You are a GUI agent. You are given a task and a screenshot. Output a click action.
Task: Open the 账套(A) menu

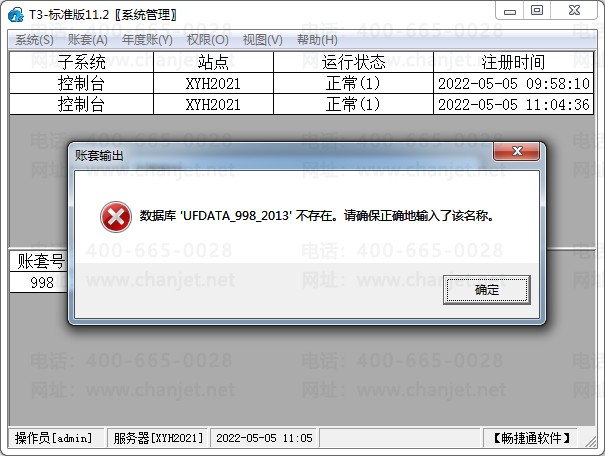click(88, 40)
